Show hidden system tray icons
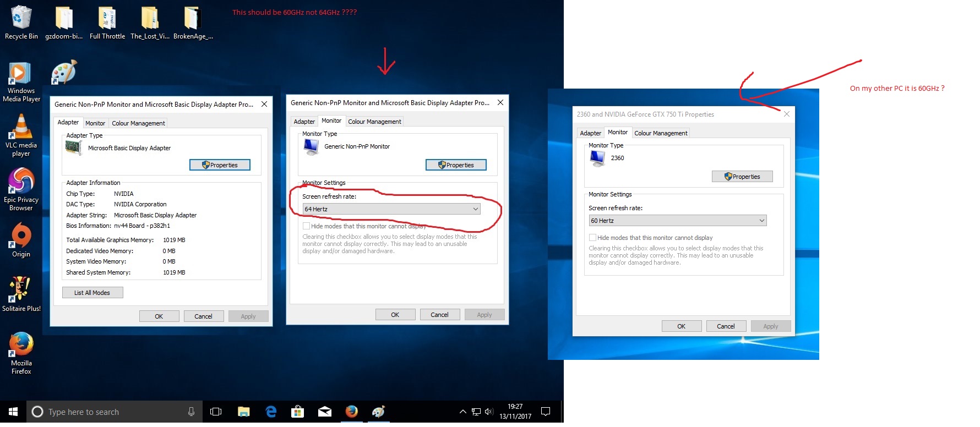The width and height of the screenshot is (980, 427). point(462,412)
